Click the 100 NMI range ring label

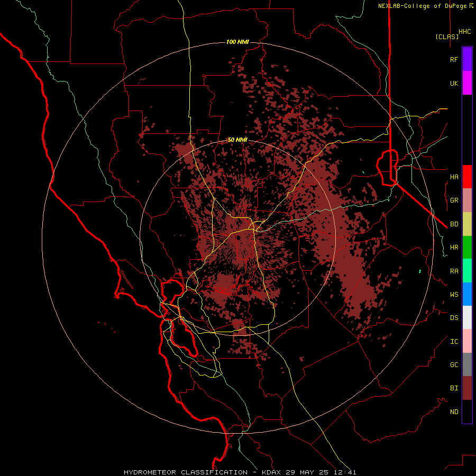click(x=237, y=42)
